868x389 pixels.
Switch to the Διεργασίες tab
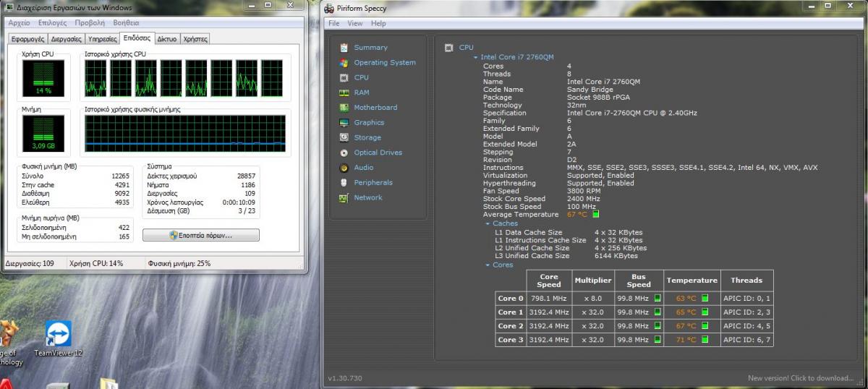point(66,39)
